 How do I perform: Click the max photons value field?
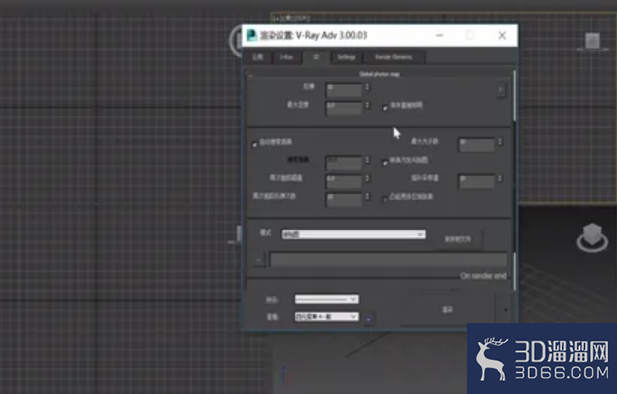(x=477, y=144)
